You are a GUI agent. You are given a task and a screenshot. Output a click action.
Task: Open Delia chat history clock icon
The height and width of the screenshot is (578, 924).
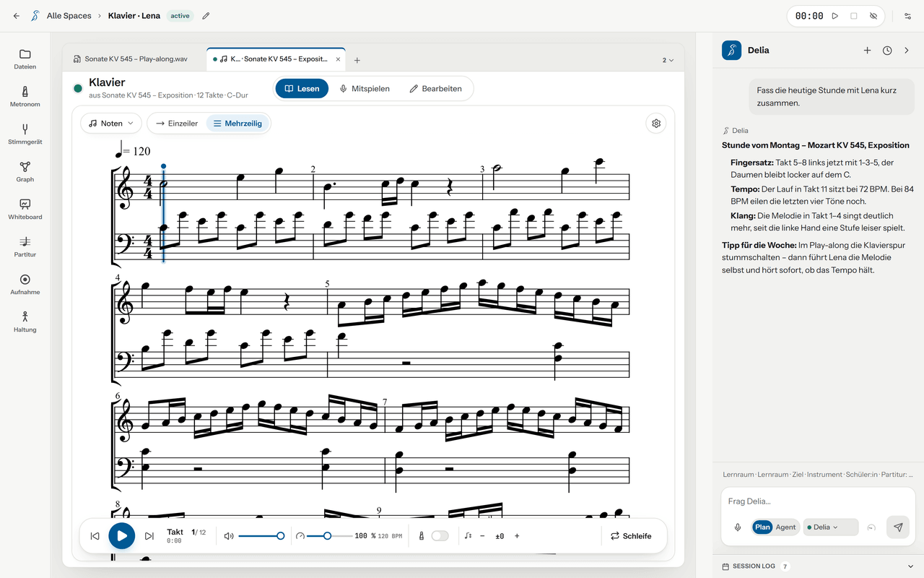click(x=887, y=51)
